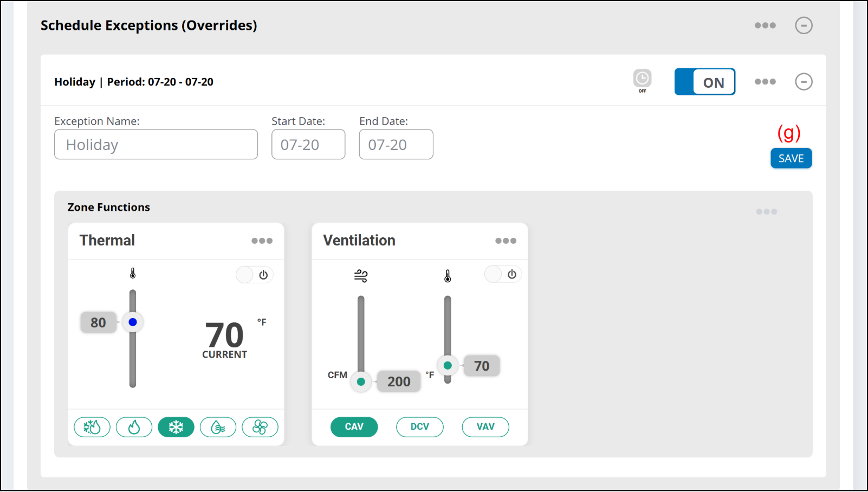Open Holiday exception three-dot menu
This screenshot has height=492, width=868.
coord(765,82)
